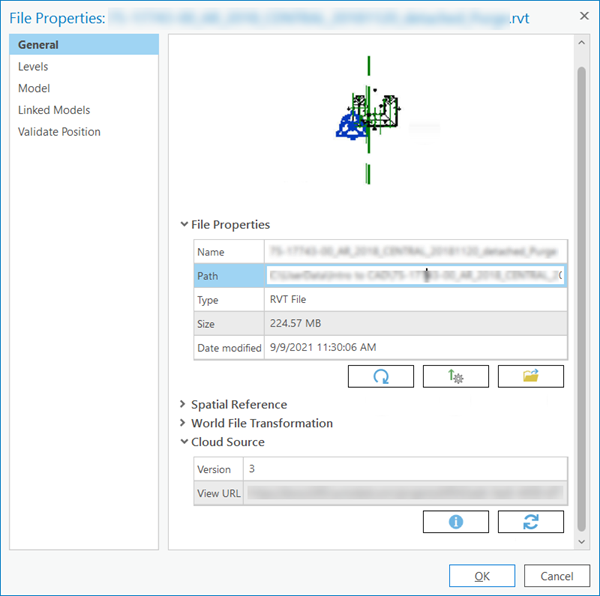Select the '9/9/2021 11:30:06 AM' date value

(323, 347)
